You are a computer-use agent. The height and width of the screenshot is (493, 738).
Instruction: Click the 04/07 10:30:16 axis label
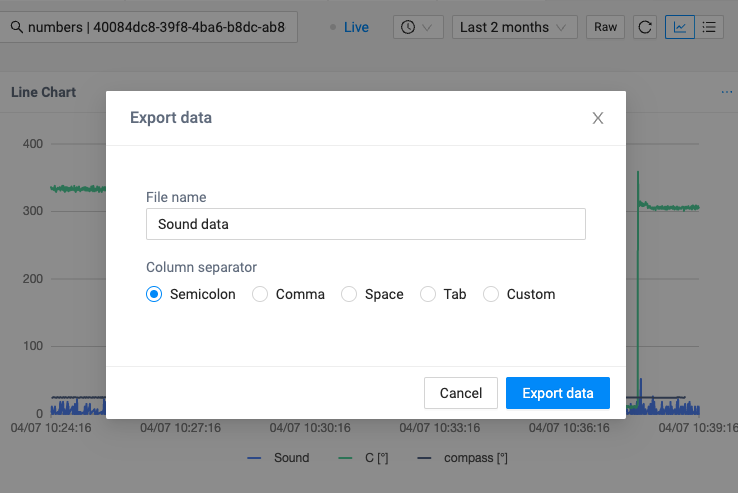pos(310,428)
